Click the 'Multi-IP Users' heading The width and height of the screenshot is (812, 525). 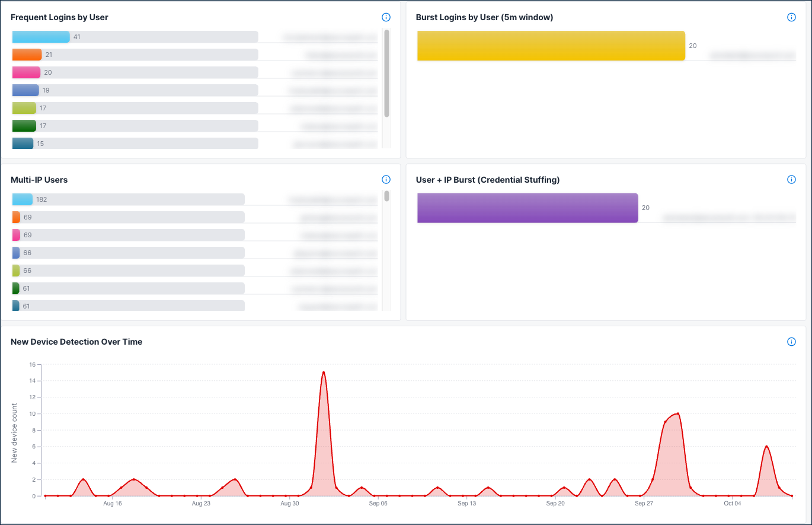tap(39, 179)
